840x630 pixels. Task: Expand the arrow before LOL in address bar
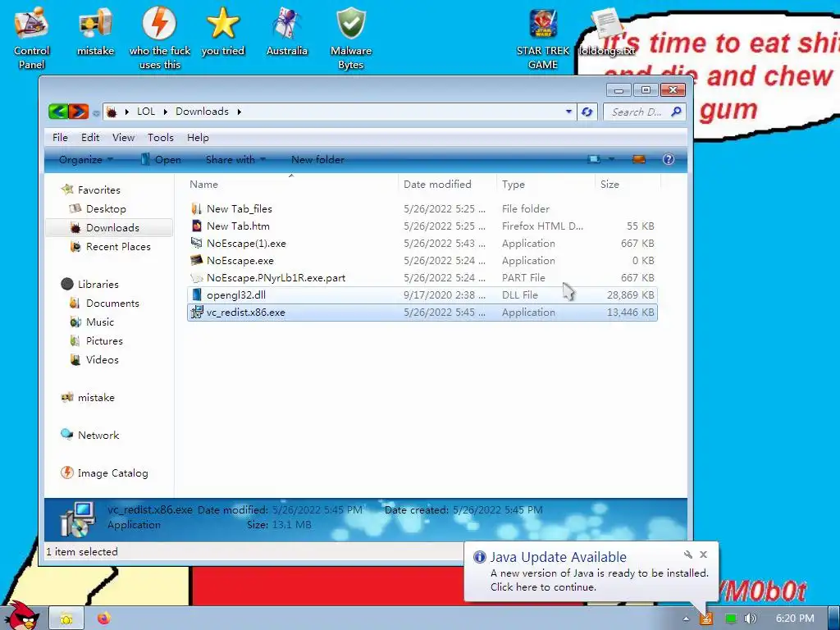(x=127, y=112)
